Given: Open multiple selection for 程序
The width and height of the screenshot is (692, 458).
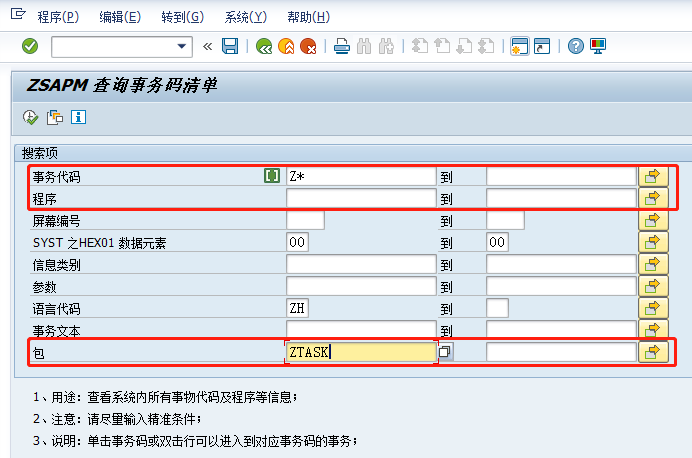Looking at the screenshot, I should pyautogui.click(x=653, y=199).
